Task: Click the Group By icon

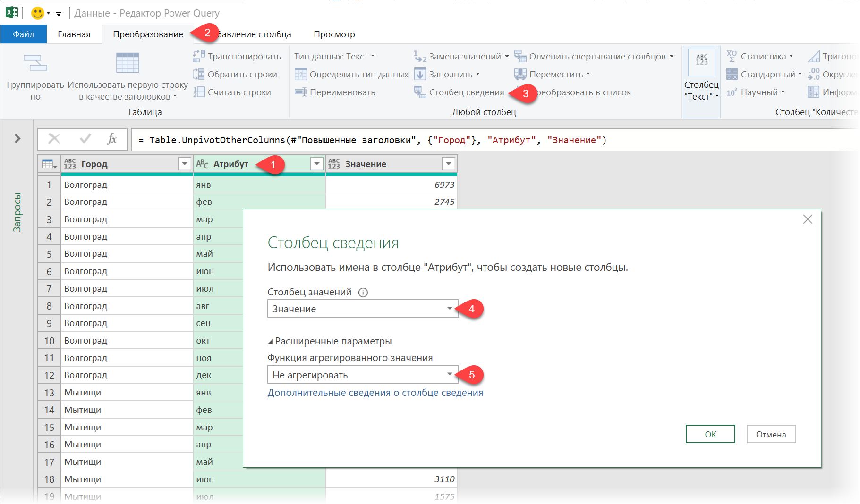Action: [35, 63]
